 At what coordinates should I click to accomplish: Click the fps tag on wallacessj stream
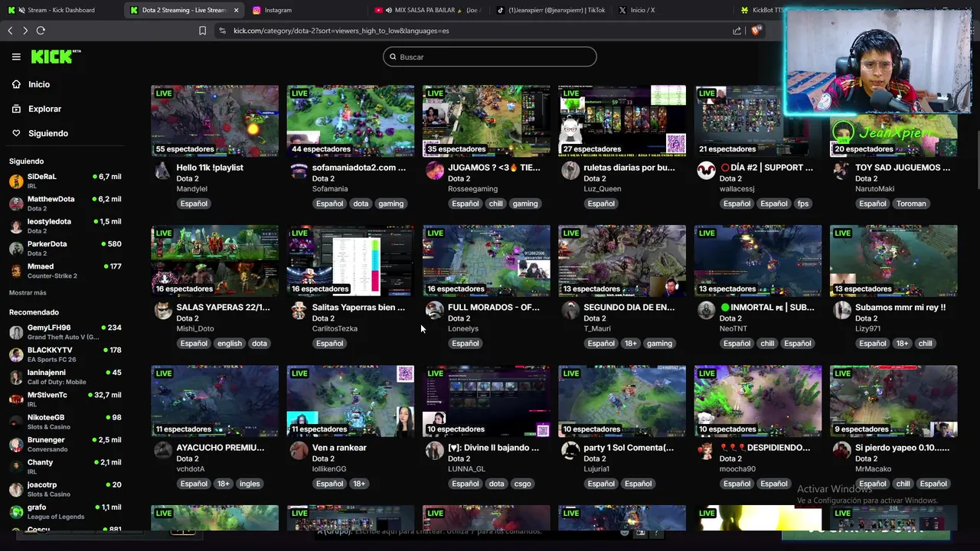coord(803,204)
